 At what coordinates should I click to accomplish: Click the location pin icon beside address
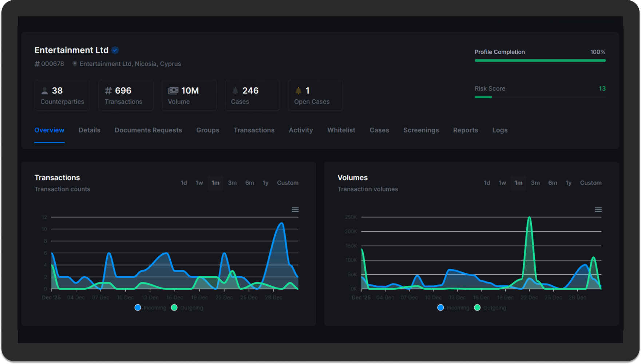point(75,64)
